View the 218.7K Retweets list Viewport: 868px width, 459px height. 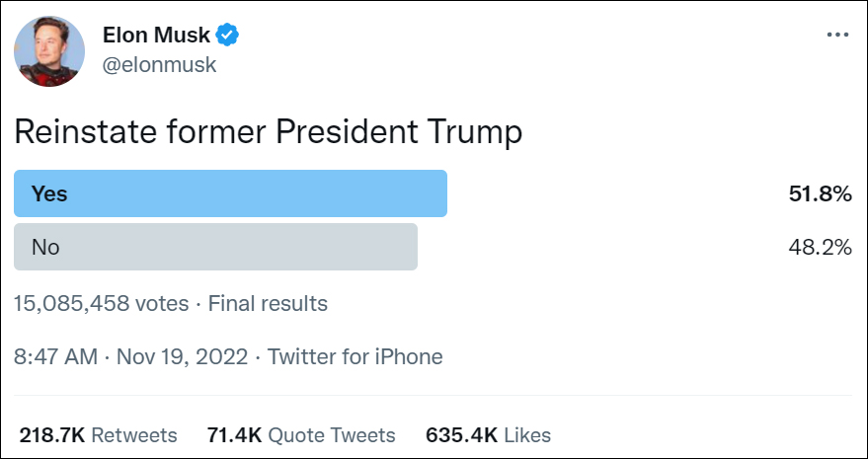coord(98,435)
